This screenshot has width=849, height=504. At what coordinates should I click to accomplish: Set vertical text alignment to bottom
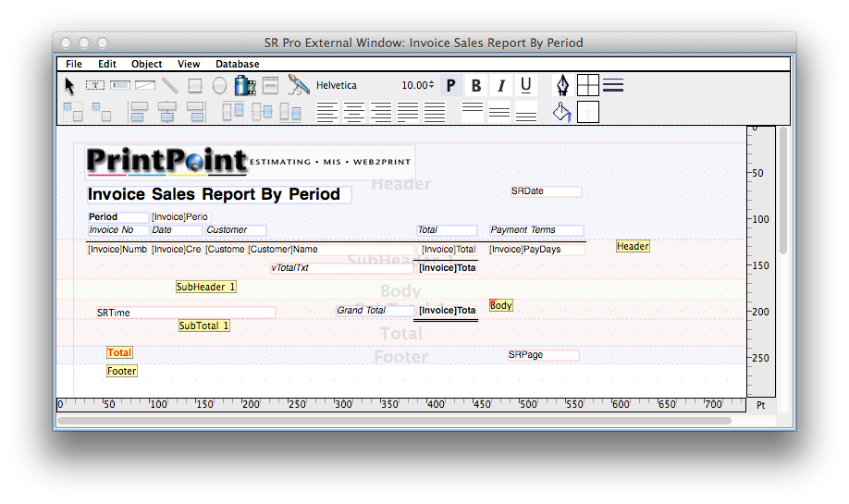pos(526,112)
